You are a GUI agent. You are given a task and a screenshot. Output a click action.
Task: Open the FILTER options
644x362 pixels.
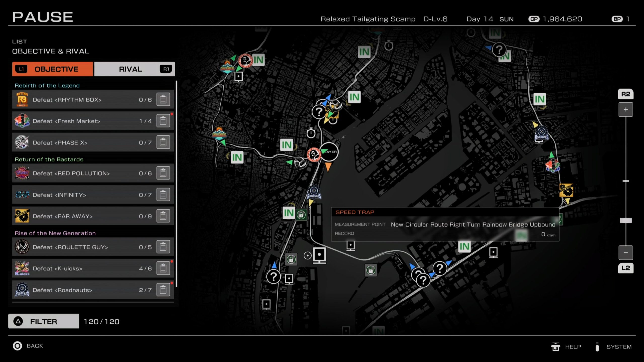pyautogui.click(x=44, y=321)
